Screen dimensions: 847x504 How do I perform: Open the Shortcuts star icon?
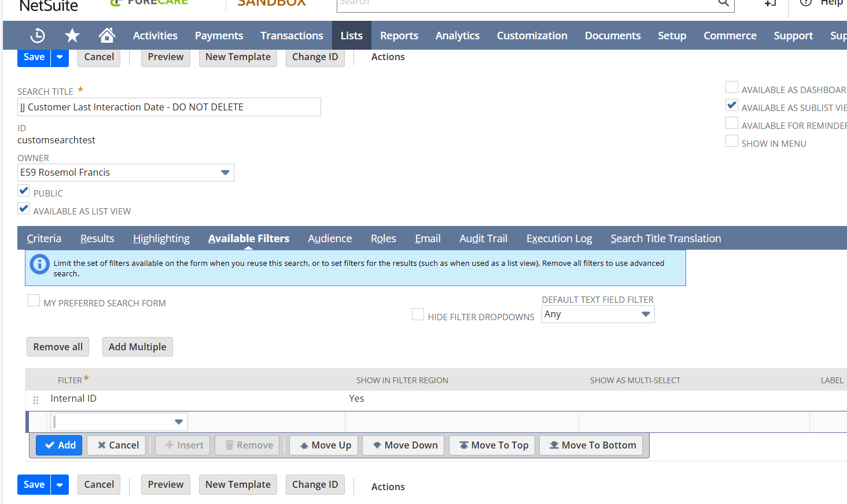tap(72, 36)
